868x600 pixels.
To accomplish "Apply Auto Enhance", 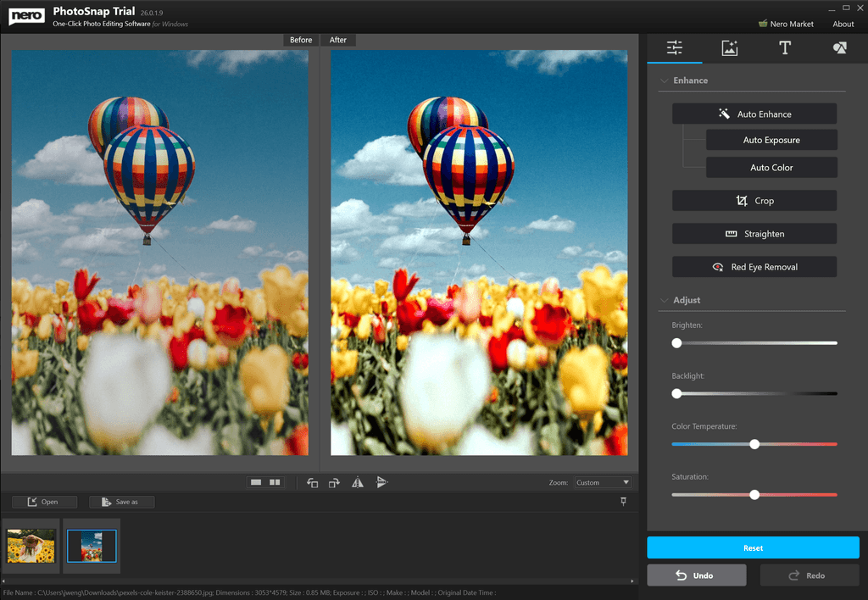I will click(x=754, y=113).
